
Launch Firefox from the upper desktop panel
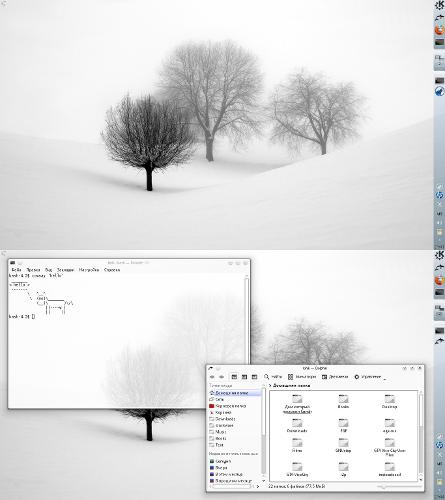coord(439,29)
